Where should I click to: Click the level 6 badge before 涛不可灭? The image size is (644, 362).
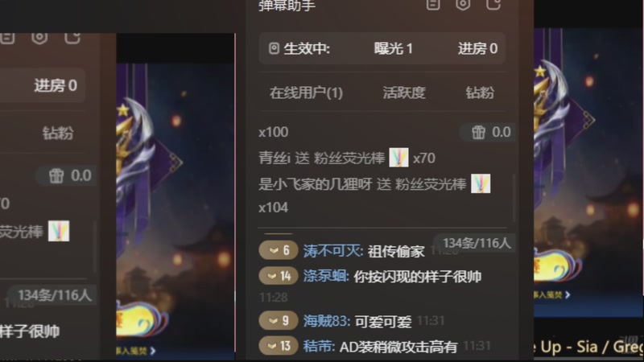pos(279,250)
